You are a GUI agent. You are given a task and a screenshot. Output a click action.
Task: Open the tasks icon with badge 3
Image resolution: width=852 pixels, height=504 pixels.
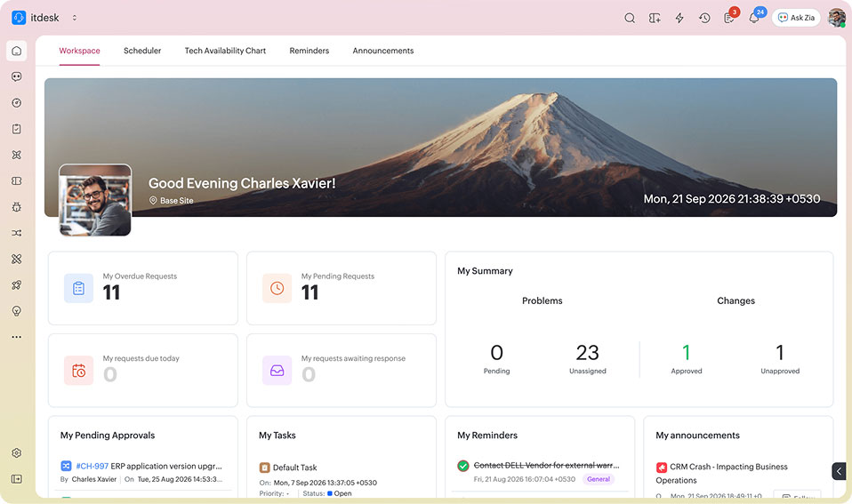point(730,18)
